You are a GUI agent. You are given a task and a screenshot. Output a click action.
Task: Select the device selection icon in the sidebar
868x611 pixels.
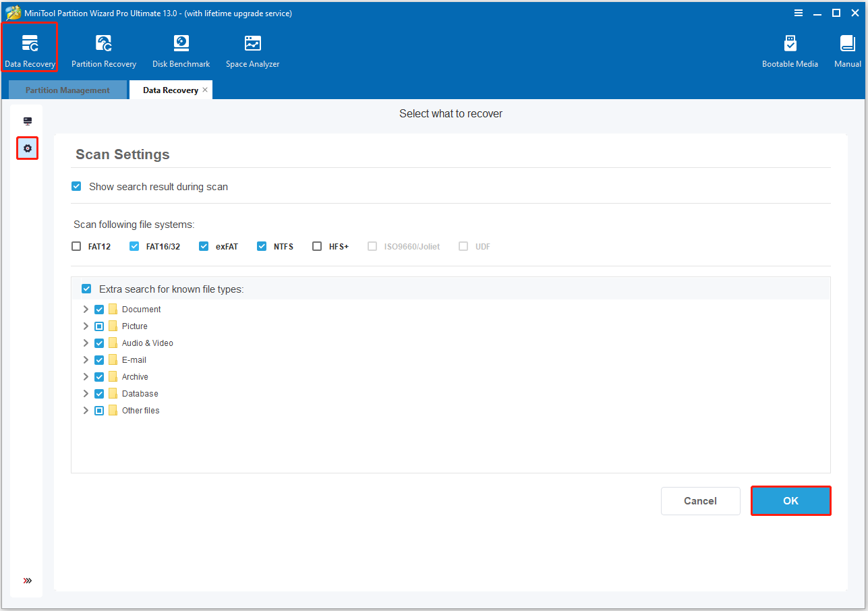27,120
